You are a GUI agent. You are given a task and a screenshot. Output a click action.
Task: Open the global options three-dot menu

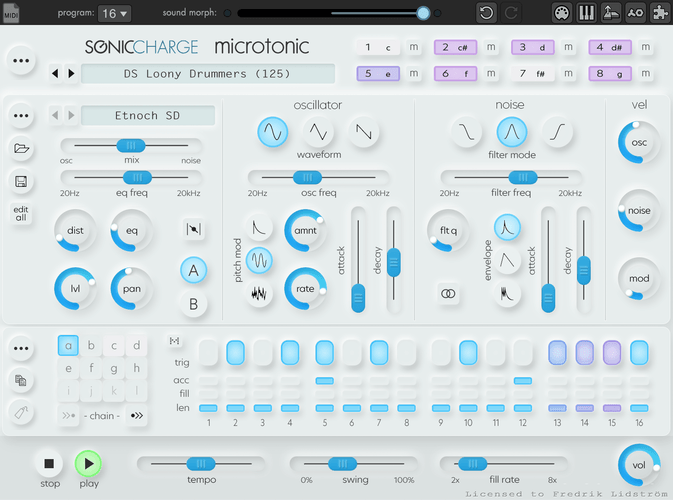point(21,61)
